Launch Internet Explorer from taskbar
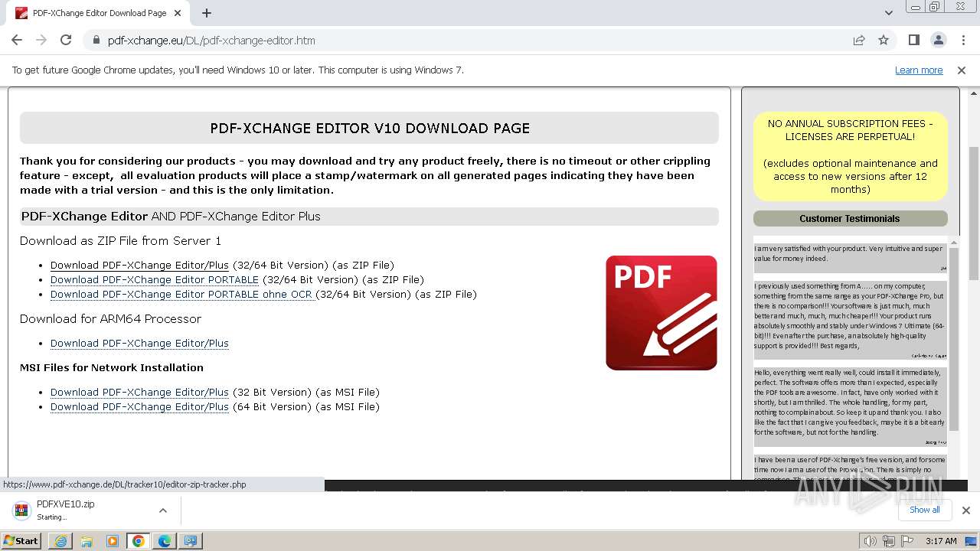Image resolution: width=980 pixels, height=551 pixels. click(60, 541)
